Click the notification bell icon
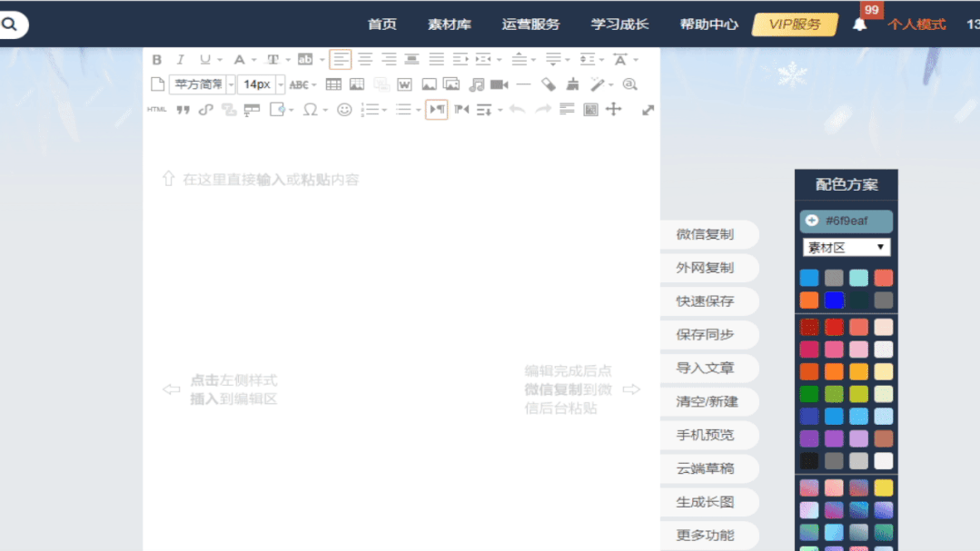Screen dimensions: 980x551 click(x=859, y=25)
